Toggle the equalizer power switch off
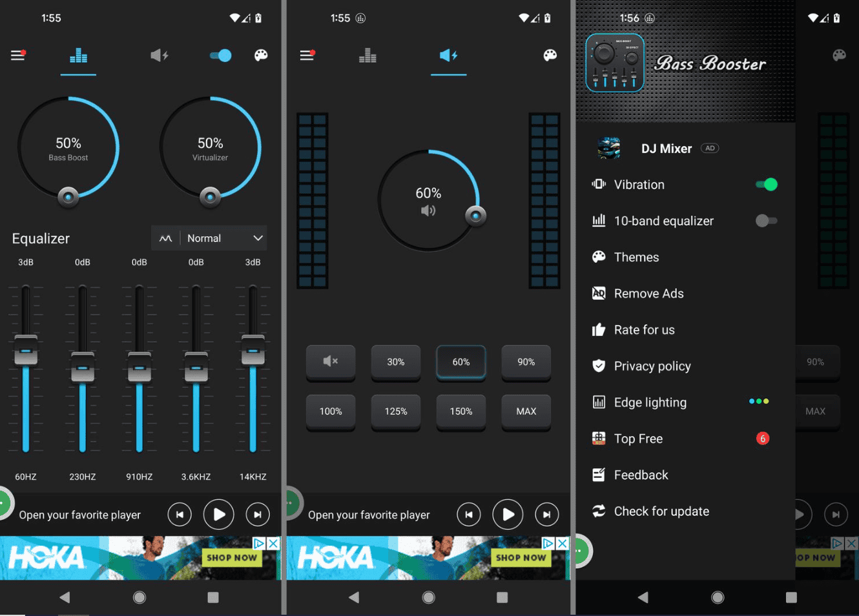This screenshot has width=859, height=616. [221, 56]
